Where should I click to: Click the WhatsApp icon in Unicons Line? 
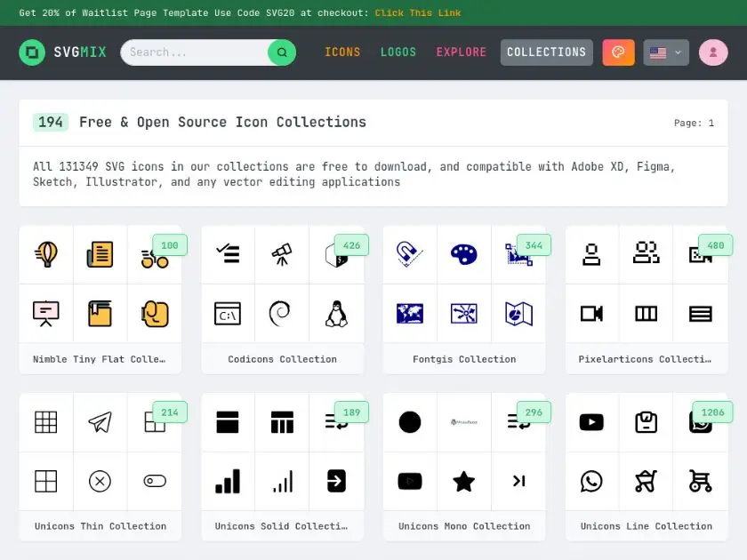click(591, 481)
